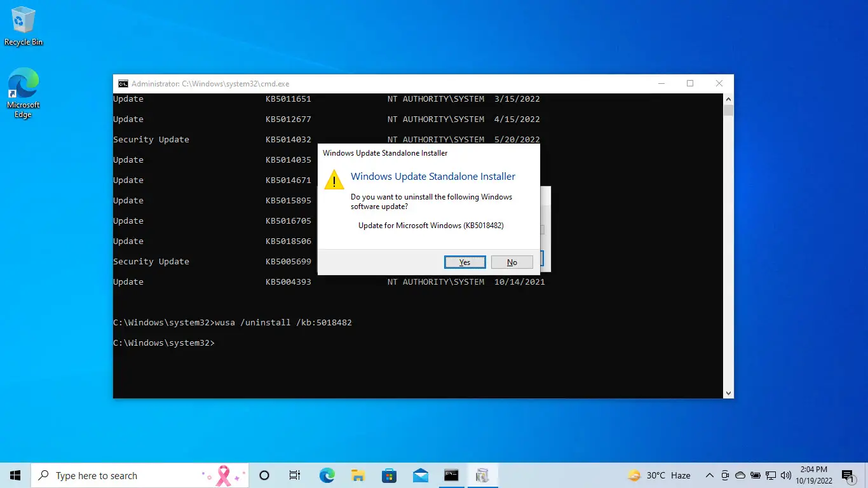Click the 4/15/2022 date in output
The width and height of the screenshot is (868, 488).
coord(517,119)
